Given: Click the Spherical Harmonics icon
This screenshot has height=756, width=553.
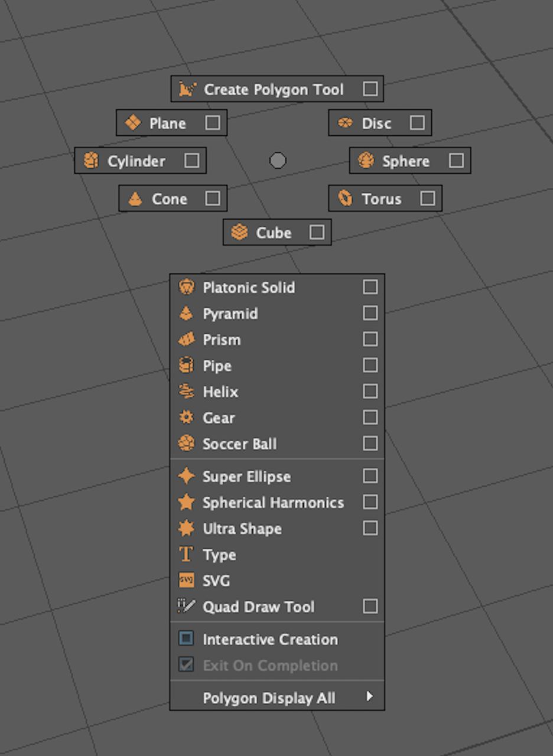Looking at the screenshot, I should pyautogui.click(x=186, y=502).
